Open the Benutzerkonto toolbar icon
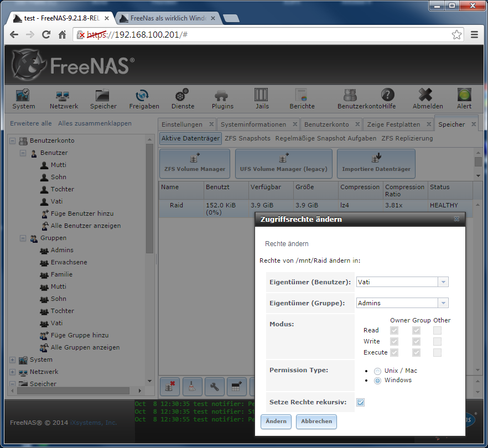This screenshot has width=488, height=448. [350, 95]
